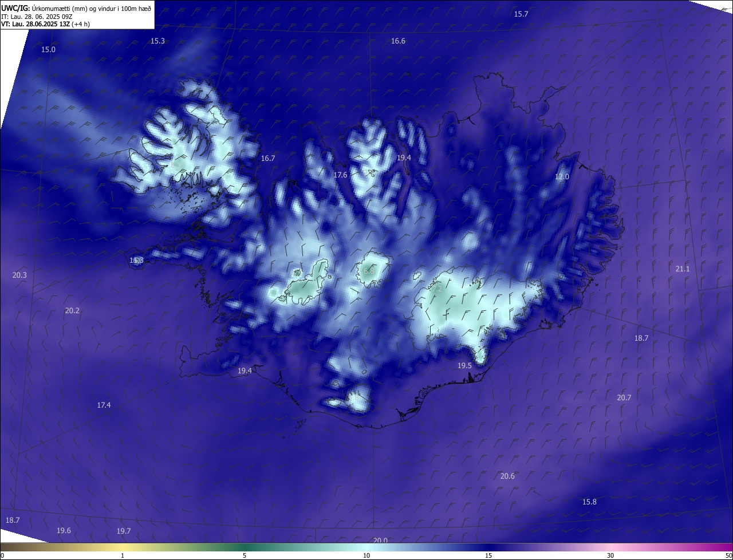Click the 'UWC/IG: Úrkomumætti (mm) og vindur' title line
This screenshot has height=560, width=733.
(x=76, y=8)
